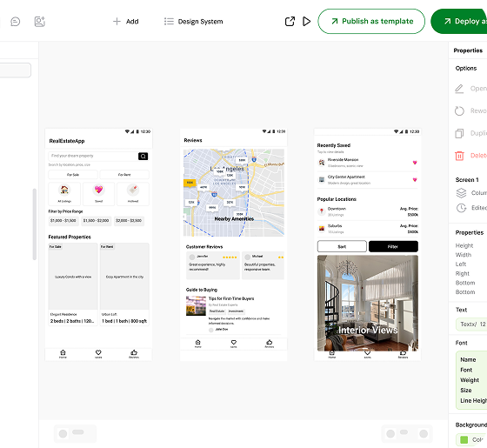Select the $1,500 - $2,000 price chip
The image size is (487, 448).
[x=96, y=221]
